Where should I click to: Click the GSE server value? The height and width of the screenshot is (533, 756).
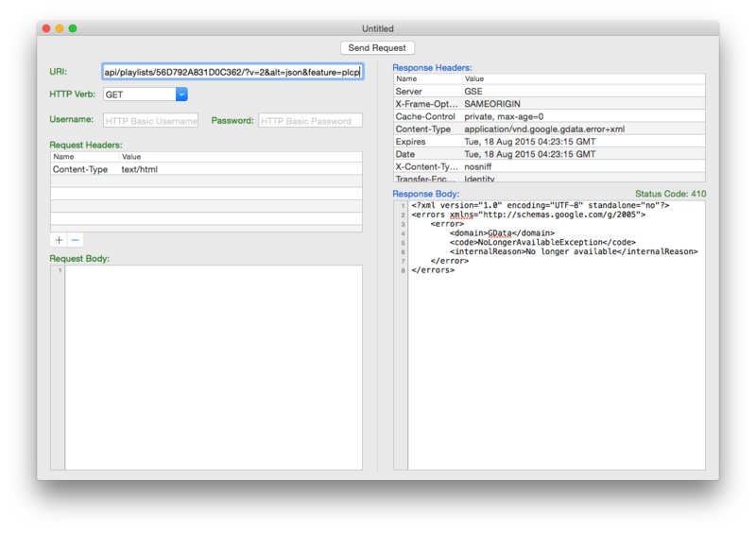[473, 91]
